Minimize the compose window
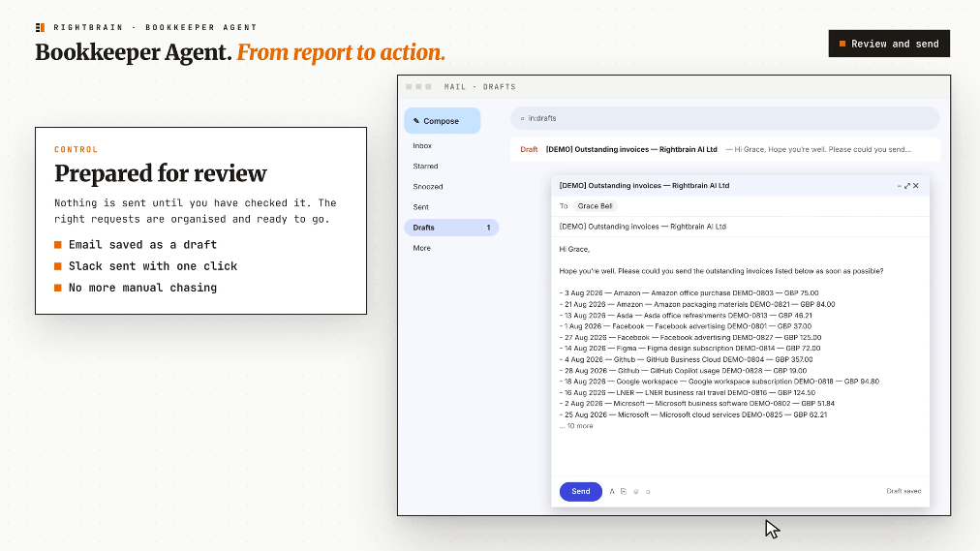980x551 pixels. pyautogui.click(x=900, y=186)
